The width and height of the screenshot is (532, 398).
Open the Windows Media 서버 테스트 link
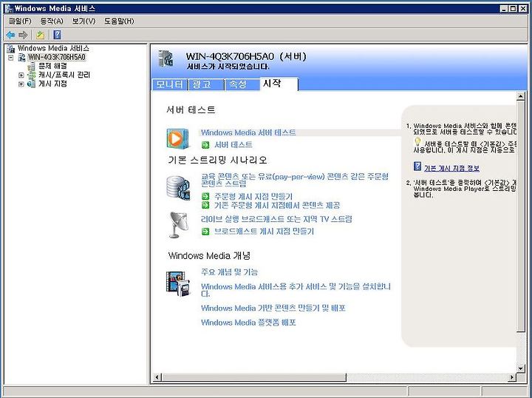pyautogui.click(x=248, y=132)
